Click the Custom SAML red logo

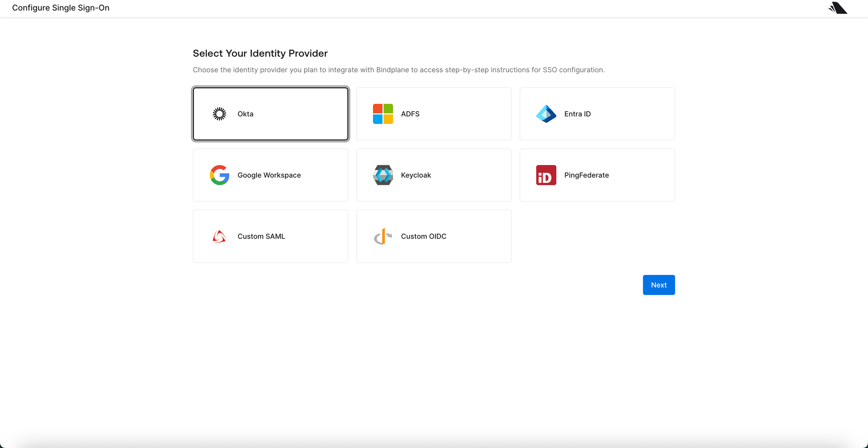pos(219,236)
